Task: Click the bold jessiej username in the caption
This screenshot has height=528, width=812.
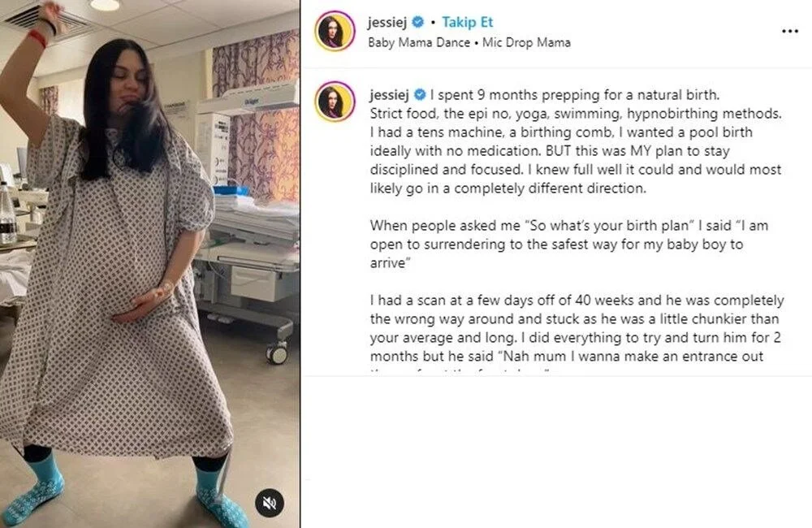Action: [x=390, y=95]
